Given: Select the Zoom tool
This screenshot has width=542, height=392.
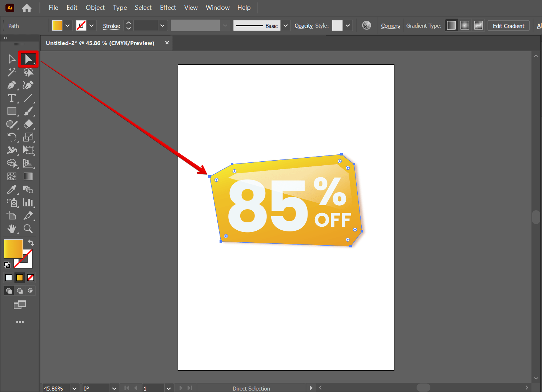Looking at the screenshot, I should click(x=28, y=229).
